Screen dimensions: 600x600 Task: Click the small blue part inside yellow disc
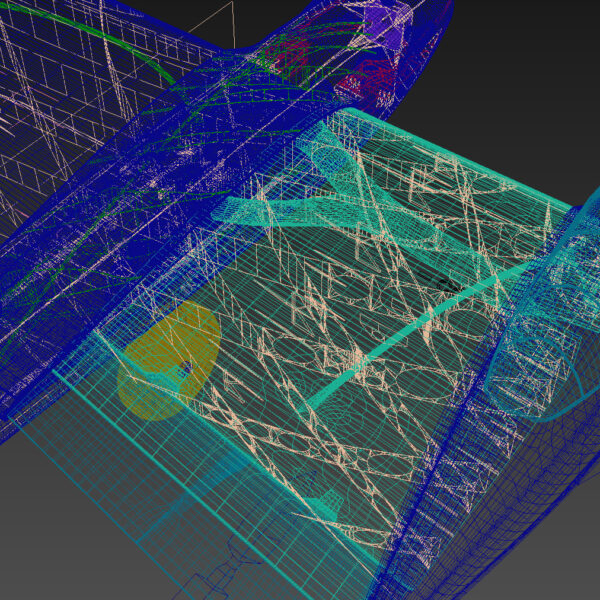(x=183, y=370)
